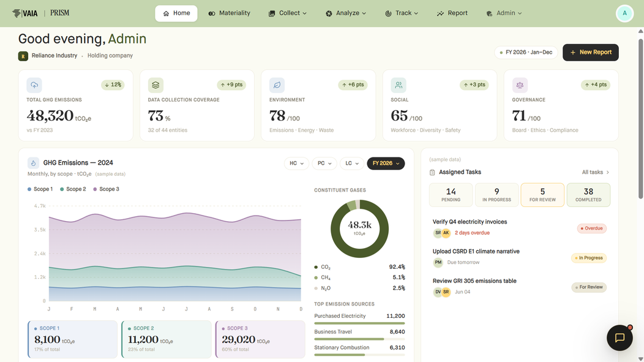Image resolution: width=644 pixels, height=362 pixels.
Task: Click the +9 pts coverage badge
Action: tap(231, 85)
